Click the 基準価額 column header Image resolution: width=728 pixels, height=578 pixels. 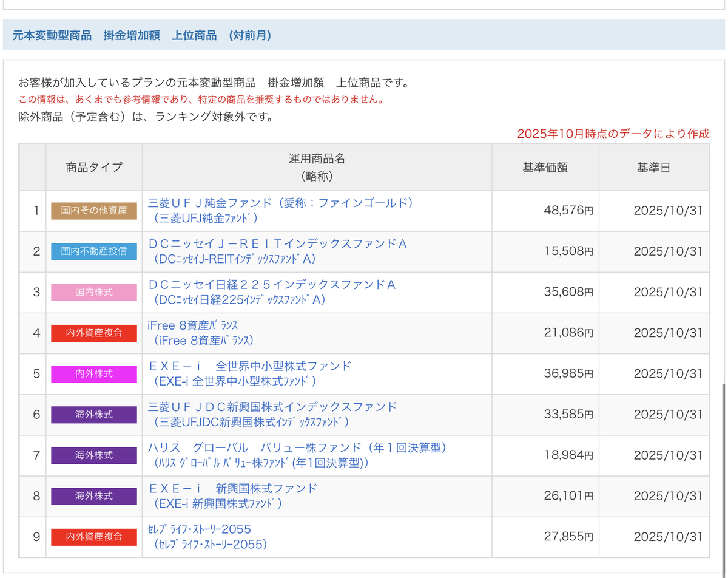(545, 168)
